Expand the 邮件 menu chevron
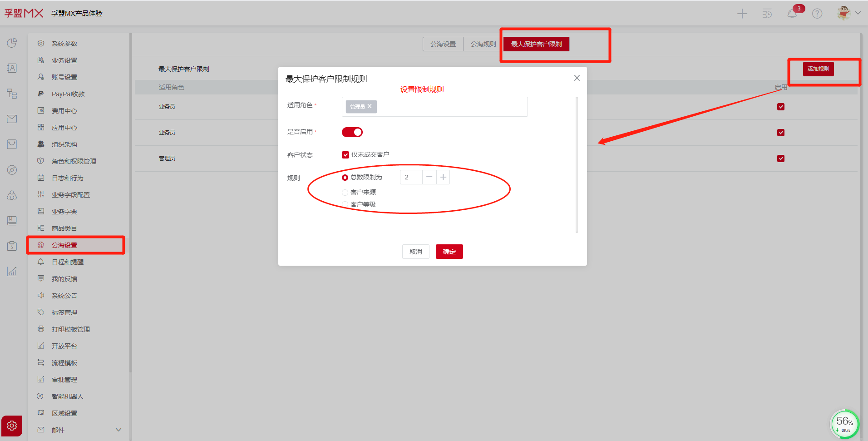 (x=118, y=430)
